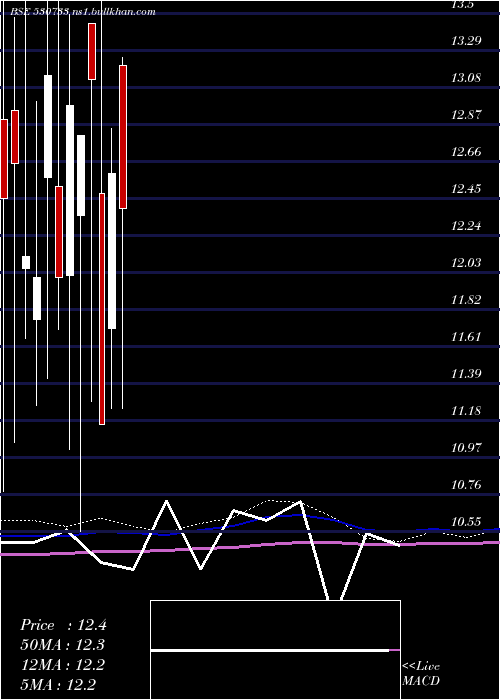This screenshot has height=700, width=500.
Task: Click the 13.08 price axis label
Action: pos(466,79)
